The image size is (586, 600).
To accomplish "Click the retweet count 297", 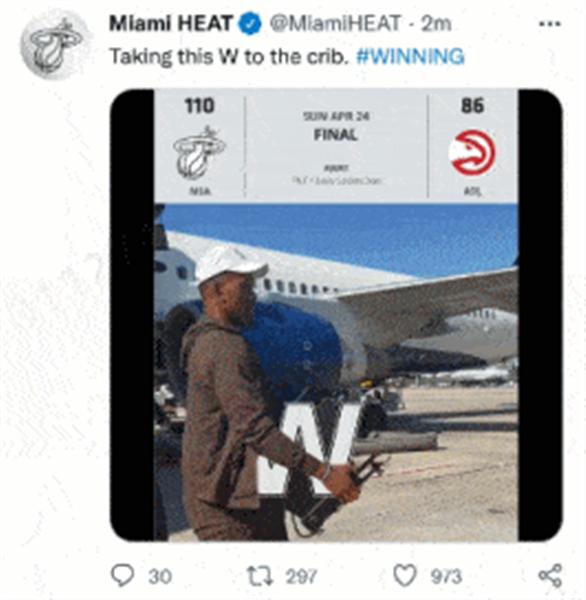I will (302, 576).
